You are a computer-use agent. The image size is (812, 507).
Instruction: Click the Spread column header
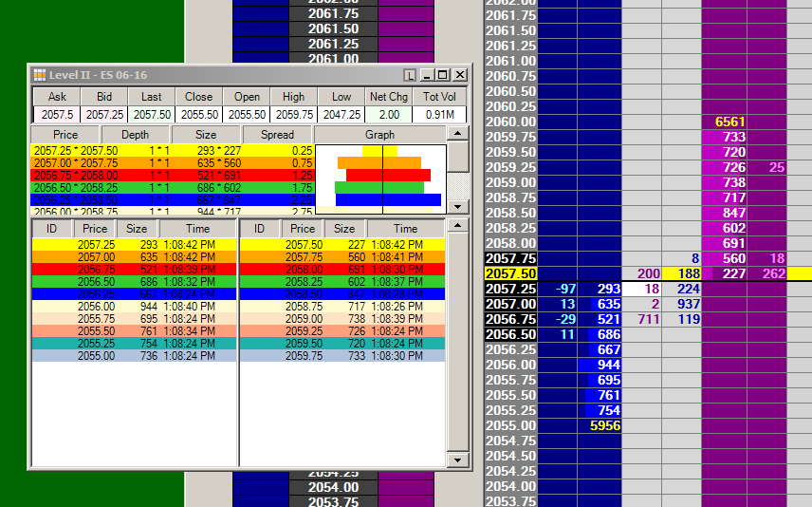[277, 135]
